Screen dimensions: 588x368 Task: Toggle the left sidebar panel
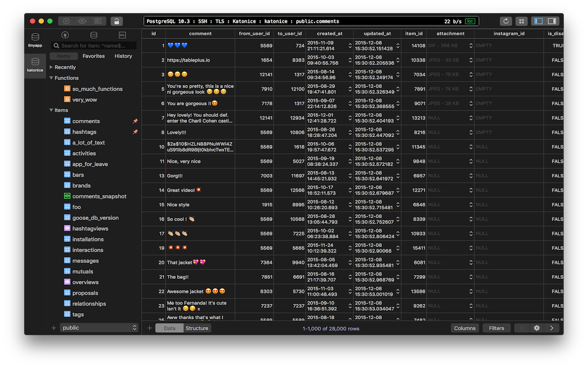538,21
